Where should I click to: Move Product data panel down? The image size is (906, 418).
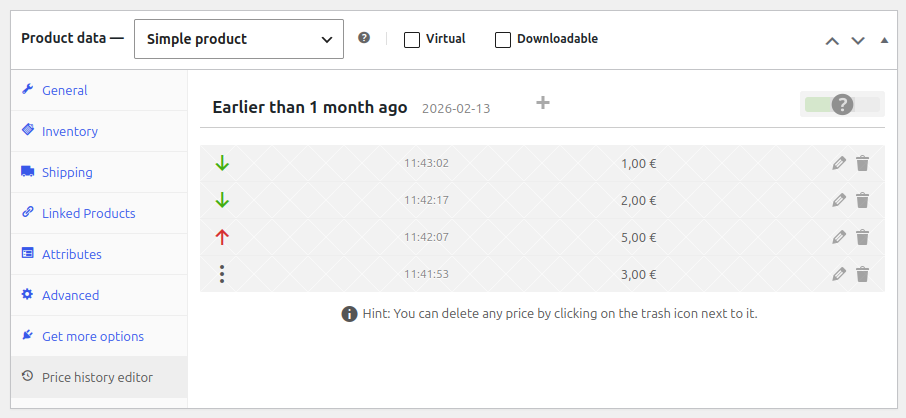(x=858, y=41)
